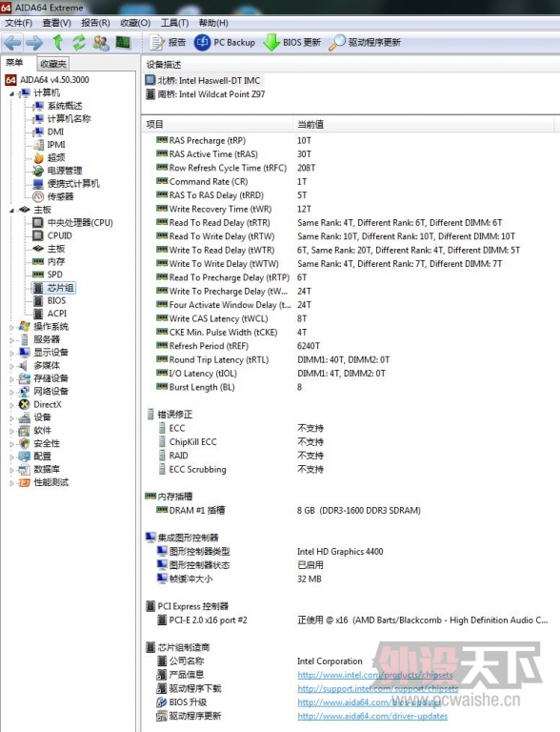Image resolution: width=560 pixels, height=732 pixels.
Task: Select 内存 memory tree item
Action: [56, 261]
